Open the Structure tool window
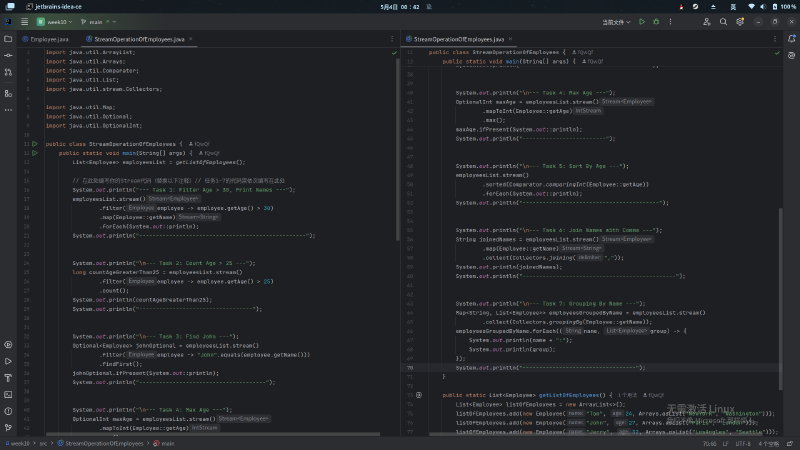Viewport: 800px width, 450px height. click(x=8, y=93)
